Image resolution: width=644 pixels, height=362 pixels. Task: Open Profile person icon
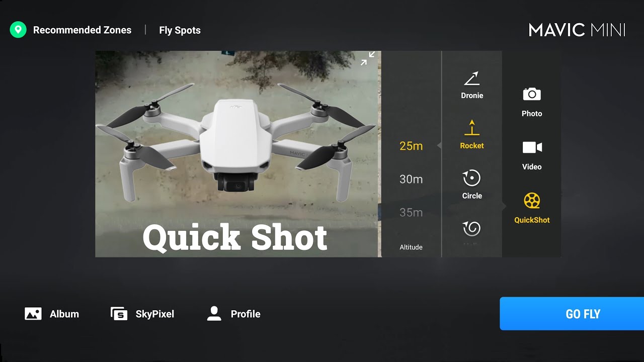(x=214, y=314)
